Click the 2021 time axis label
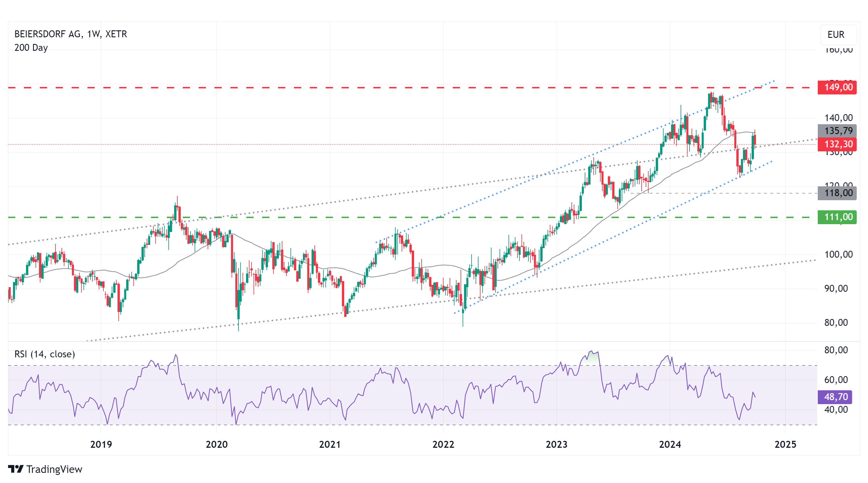The width and height of the screenshot is (868, 483). pyautogui.click(x=330, y=445)
